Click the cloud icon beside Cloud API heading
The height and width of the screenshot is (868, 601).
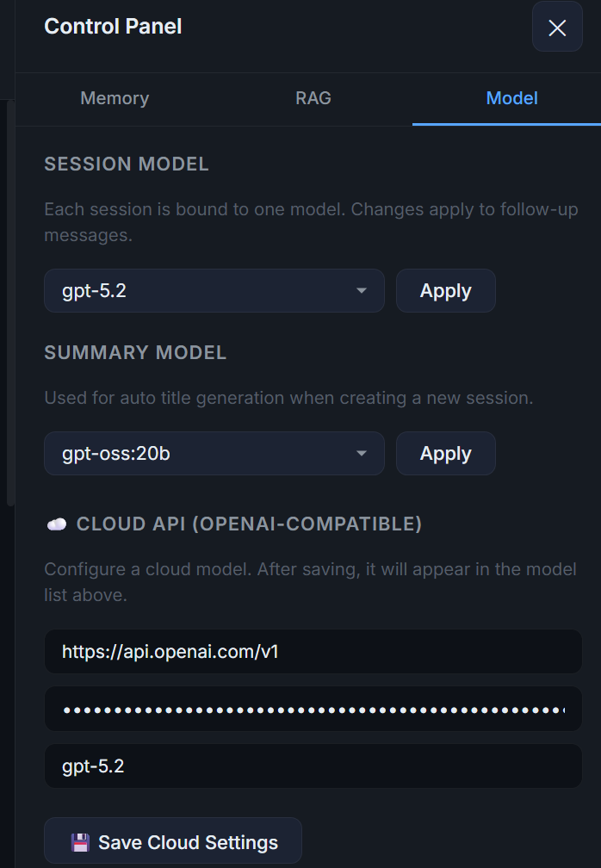(x=57, y=524)
